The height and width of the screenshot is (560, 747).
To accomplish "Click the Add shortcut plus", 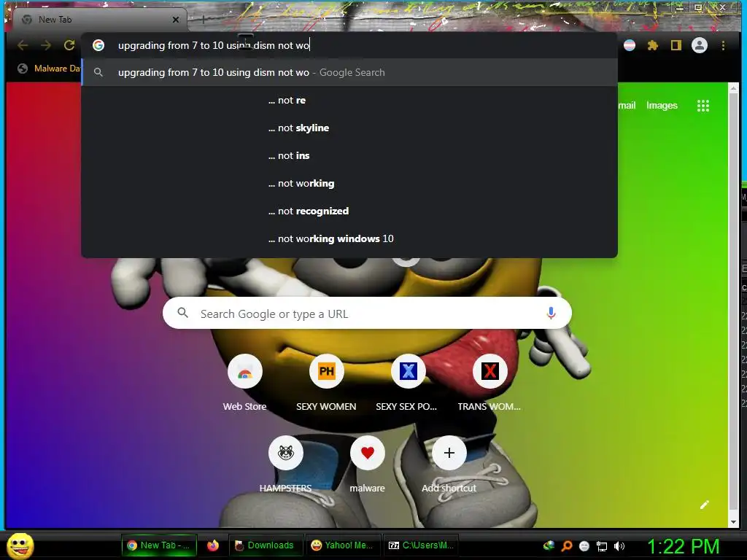I will point(449,453).
